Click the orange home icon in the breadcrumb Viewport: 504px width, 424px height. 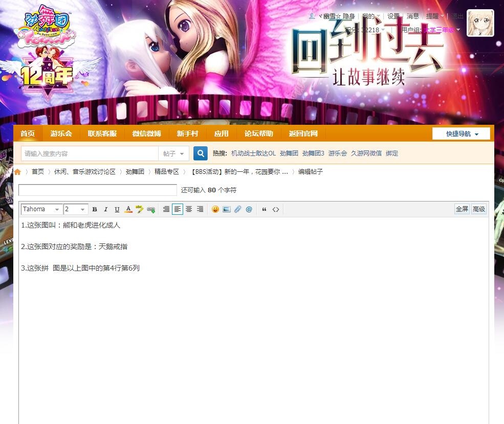pos(18,172)
